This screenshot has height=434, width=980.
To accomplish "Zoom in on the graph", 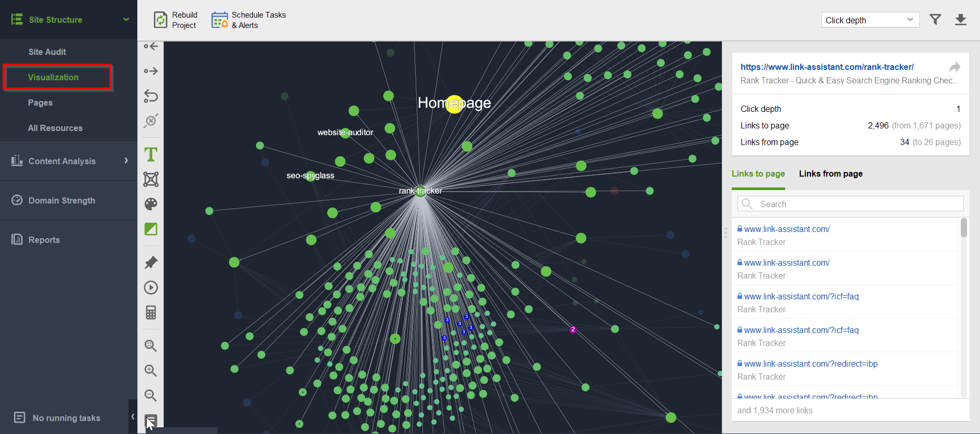I will (x=151, y=370).
